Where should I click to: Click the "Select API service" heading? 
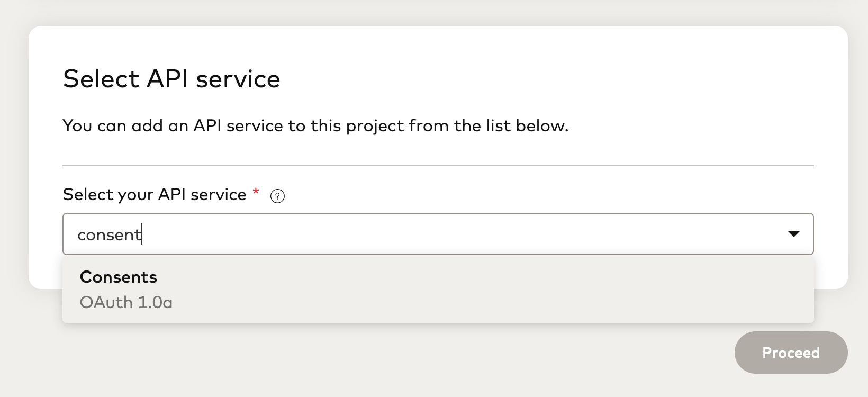(x=171, y=79)
